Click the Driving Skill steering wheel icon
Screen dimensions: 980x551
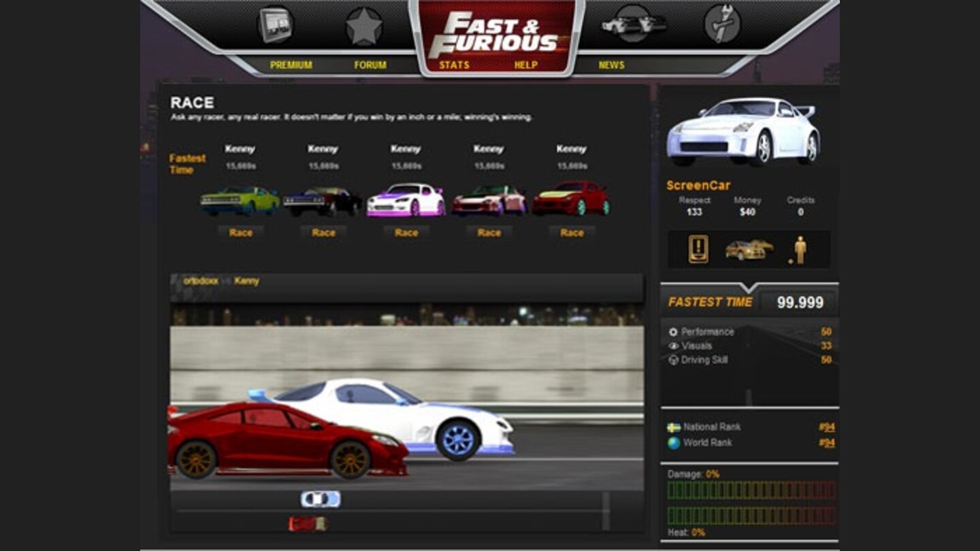(x=673, y=360)
